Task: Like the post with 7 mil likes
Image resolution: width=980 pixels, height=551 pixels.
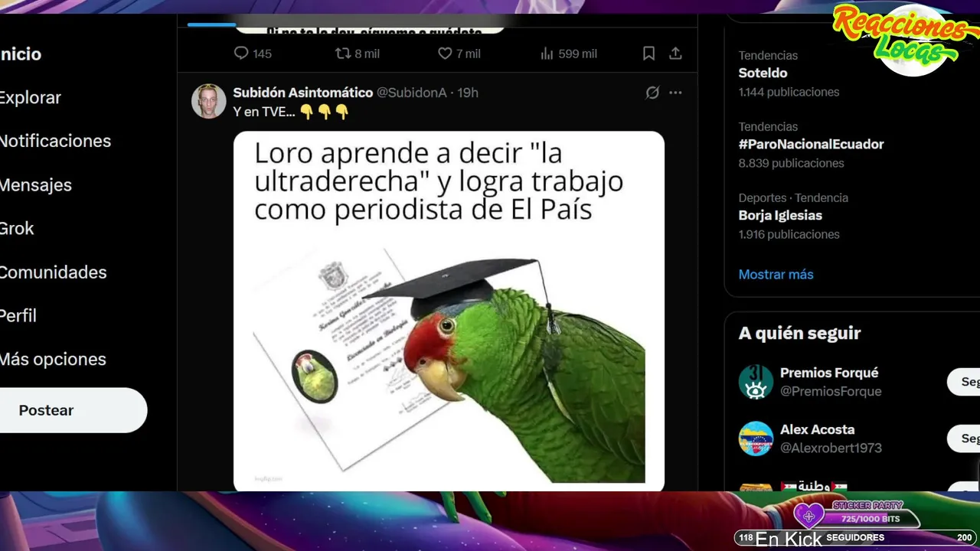Action: pos(445,54)
